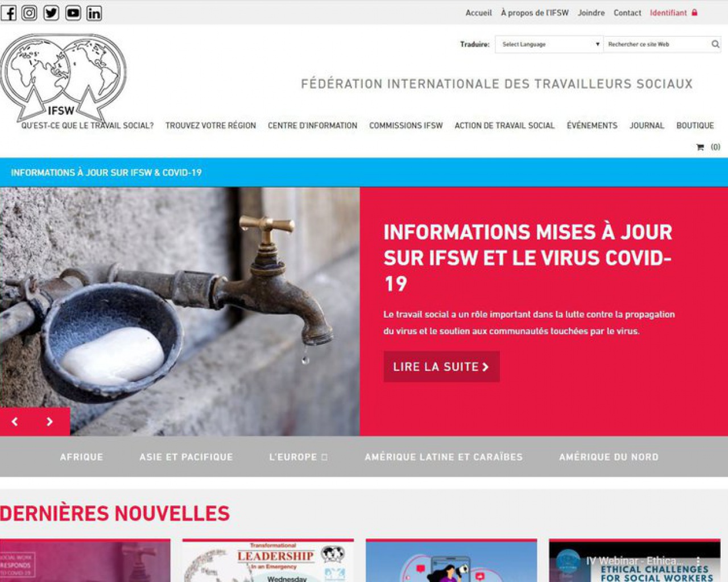Open the Twitter social icon
728x582 pixels.
point(51,13)
